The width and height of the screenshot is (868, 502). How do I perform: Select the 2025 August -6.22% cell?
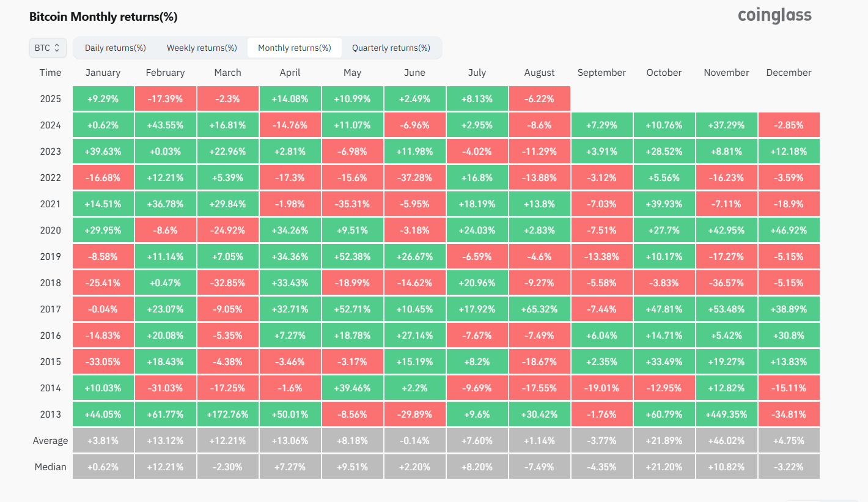539,98
